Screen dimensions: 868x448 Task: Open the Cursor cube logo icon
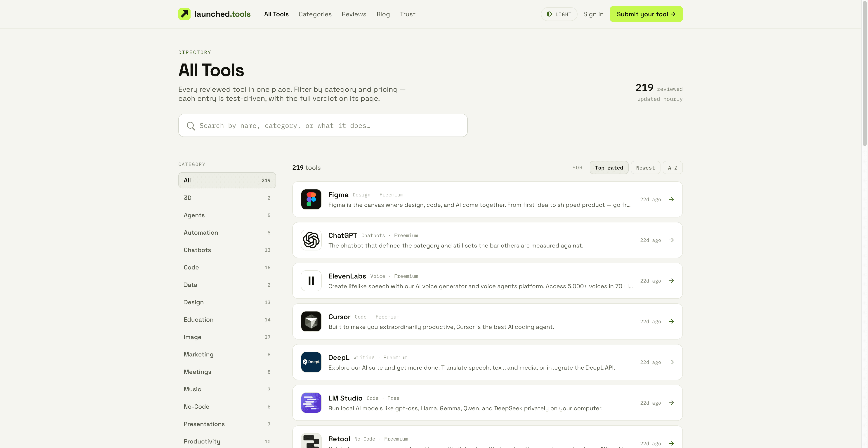311,321
